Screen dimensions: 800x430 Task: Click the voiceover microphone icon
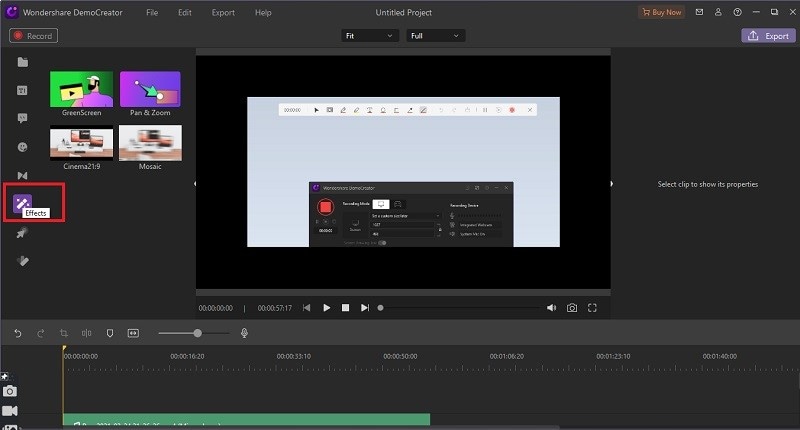click(x=244, y=333)
